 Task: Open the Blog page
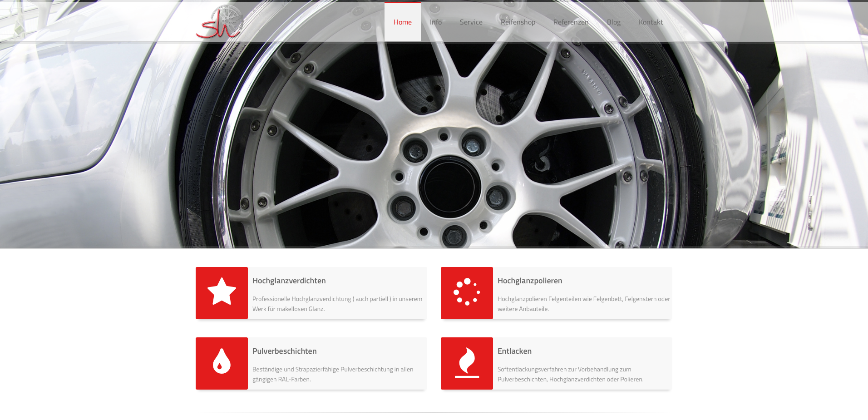614,22
